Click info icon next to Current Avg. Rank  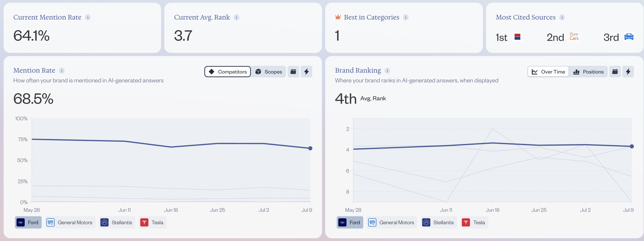(x=236, y=17)
